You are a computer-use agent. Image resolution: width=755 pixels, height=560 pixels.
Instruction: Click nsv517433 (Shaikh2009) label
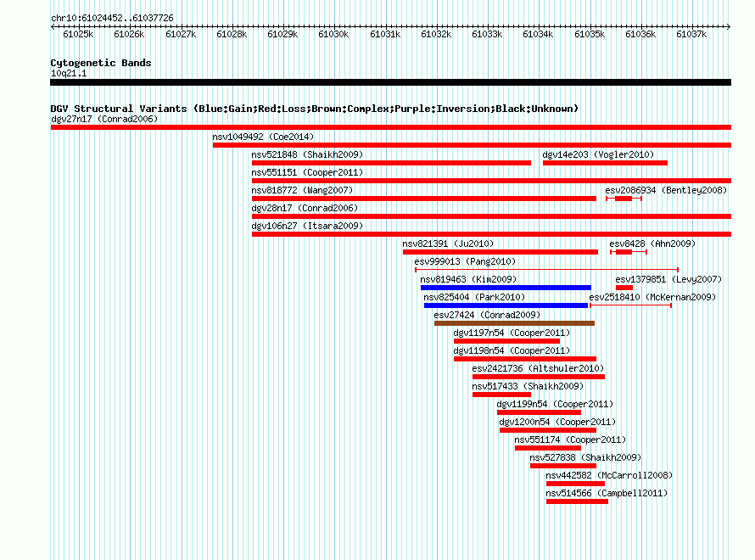(x=528, y=386)
